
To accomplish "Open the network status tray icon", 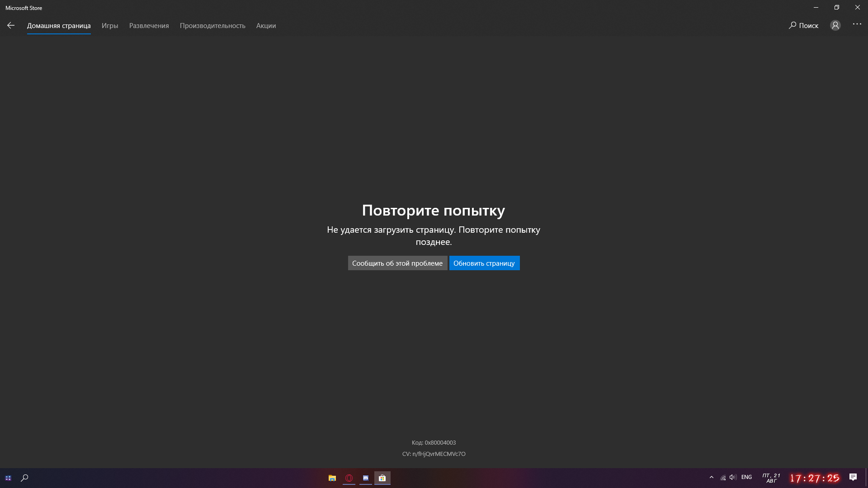I will coord(723,478).
